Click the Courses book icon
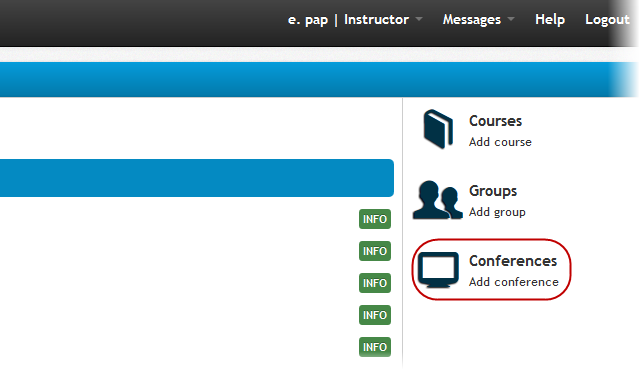 click(438, 129)
